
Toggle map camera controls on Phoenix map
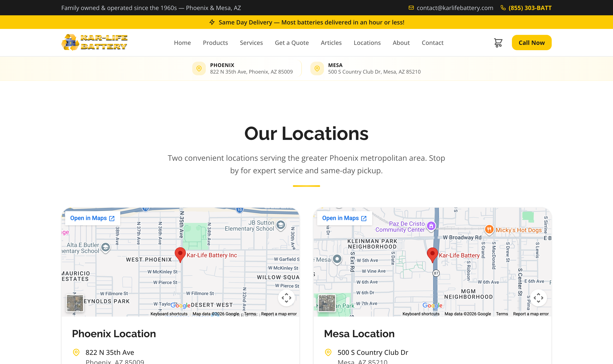point(286,298)
